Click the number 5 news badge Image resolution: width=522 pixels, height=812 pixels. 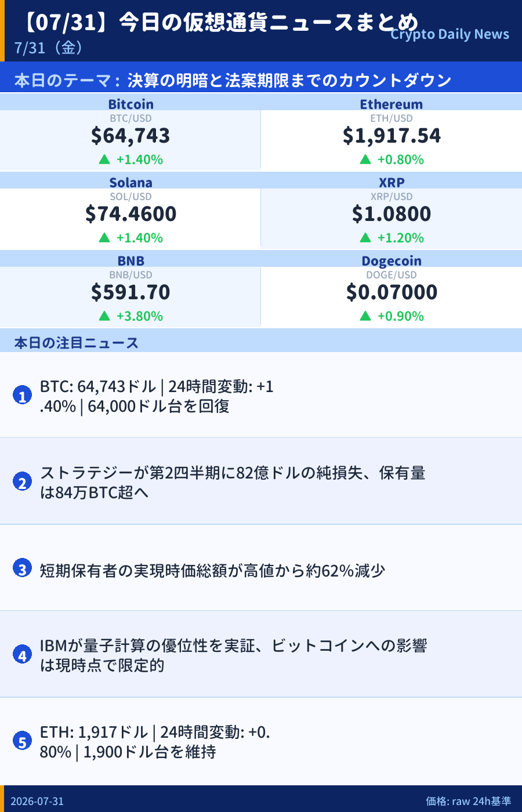[x=22, y=741]
